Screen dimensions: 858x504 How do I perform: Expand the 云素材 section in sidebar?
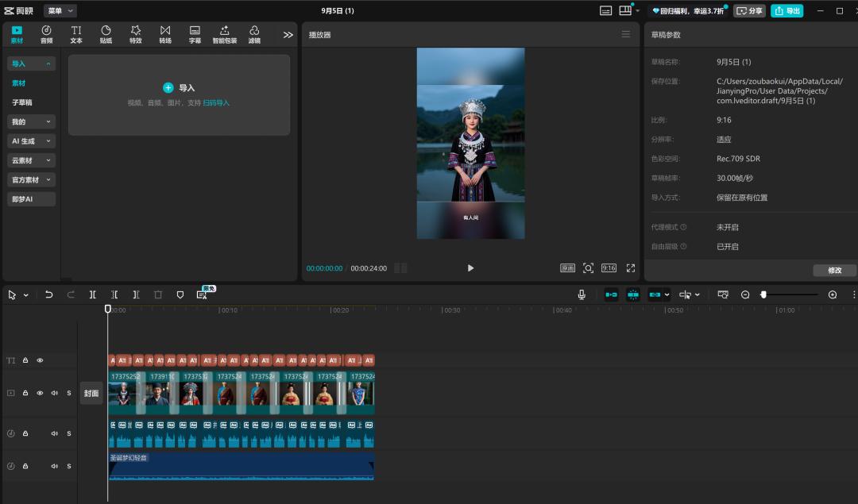32,160
